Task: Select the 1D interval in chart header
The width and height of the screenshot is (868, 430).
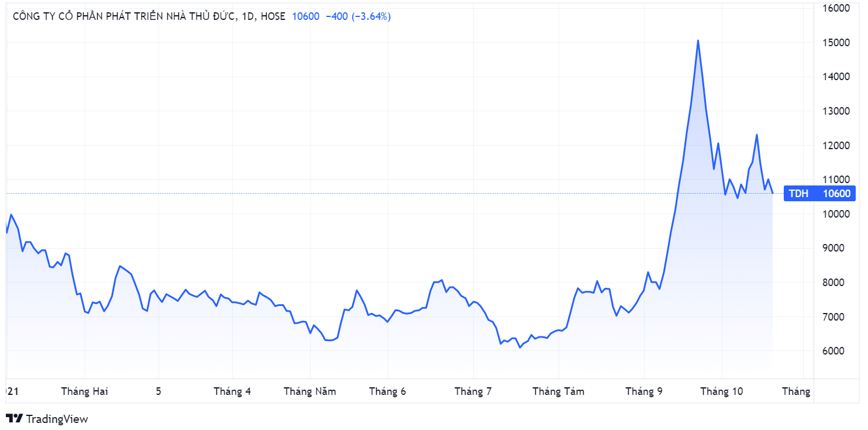Action: (248, 16)
